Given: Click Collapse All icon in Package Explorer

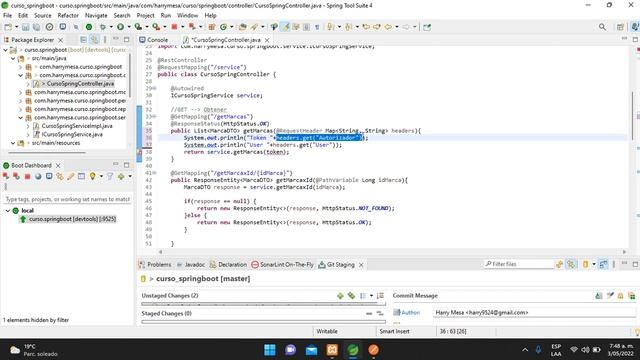Looking at the screenshot, I should tap(83, 40).
